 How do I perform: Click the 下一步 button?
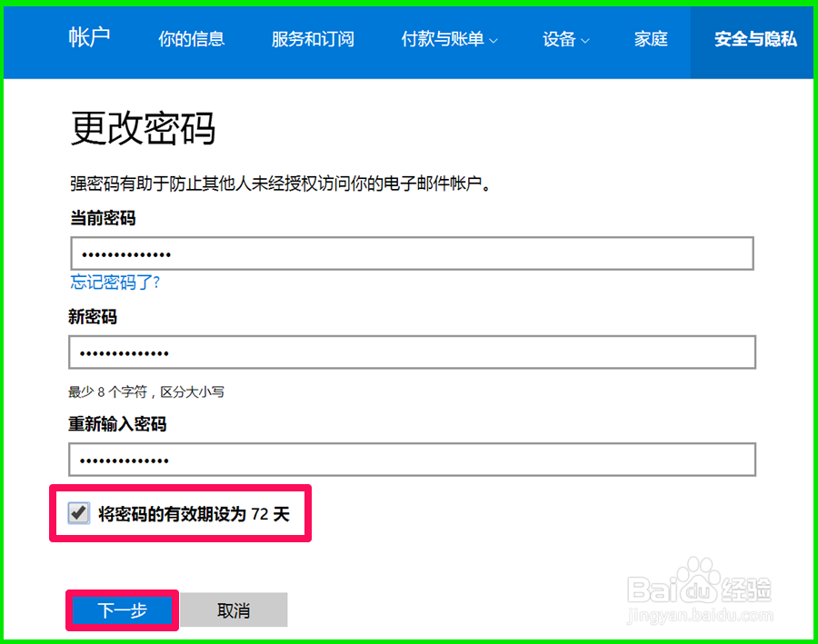click(122, 610)
